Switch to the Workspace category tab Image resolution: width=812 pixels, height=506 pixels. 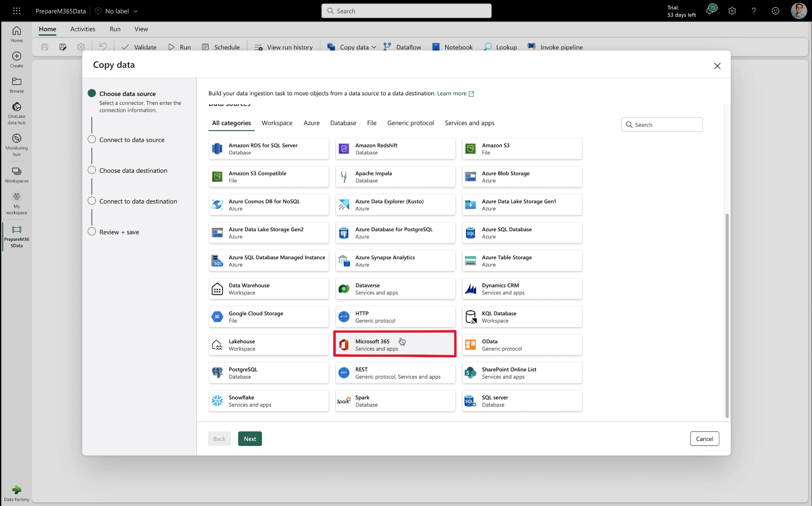coord(277,123)
